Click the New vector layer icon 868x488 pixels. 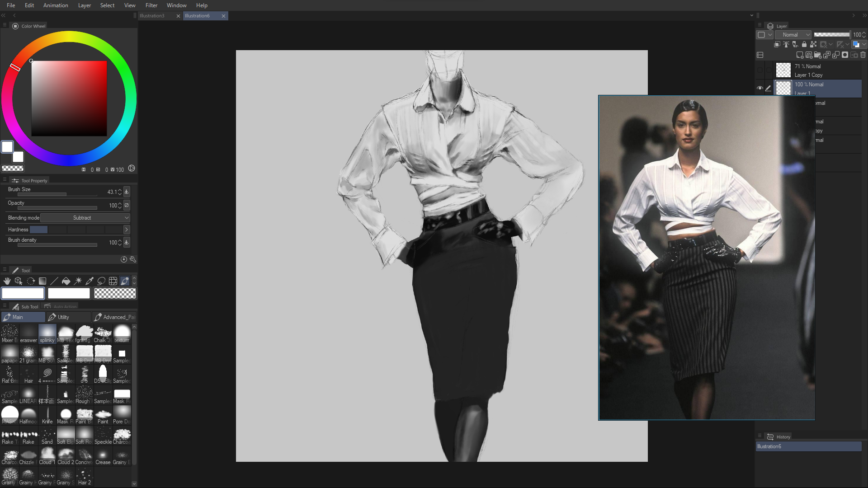[x=809, y=55]
